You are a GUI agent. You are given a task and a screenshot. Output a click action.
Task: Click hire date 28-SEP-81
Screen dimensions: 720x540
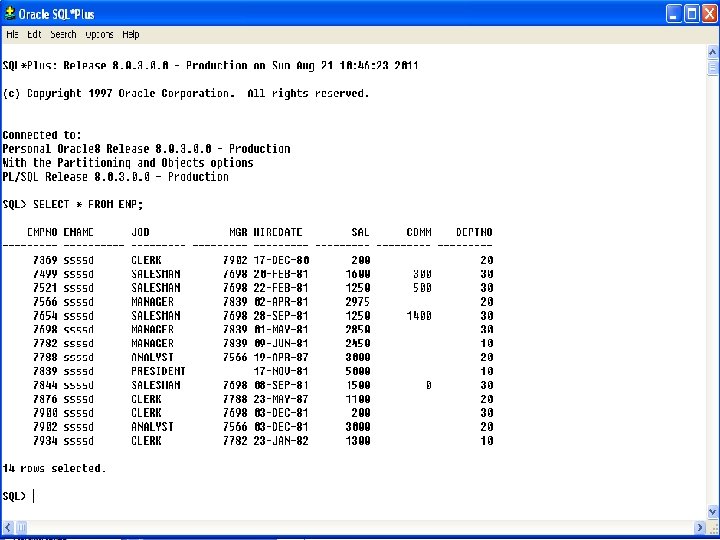pos(281,316)
